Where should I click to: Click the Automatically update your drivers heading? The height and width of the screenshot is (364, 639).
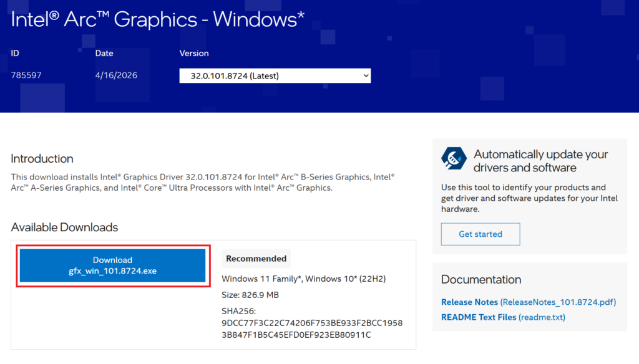[540, 161]
